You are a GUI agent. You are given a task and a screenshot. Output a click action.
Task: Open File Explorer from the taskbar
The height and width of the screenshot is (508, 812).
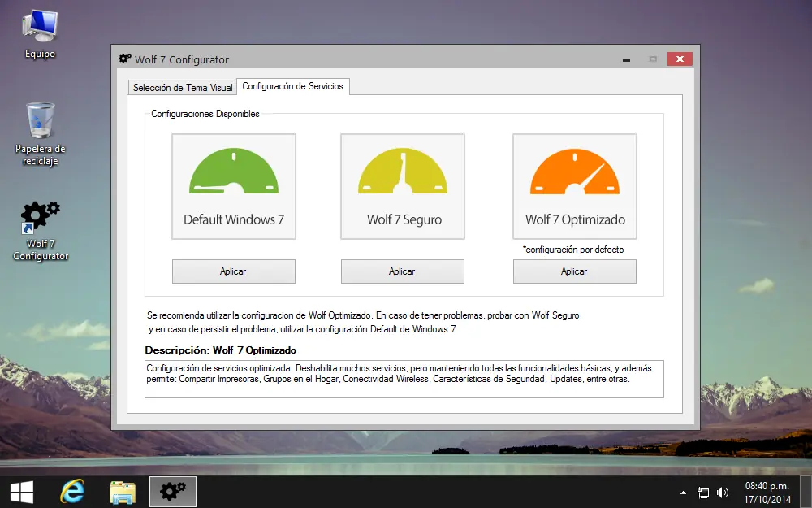123,492
